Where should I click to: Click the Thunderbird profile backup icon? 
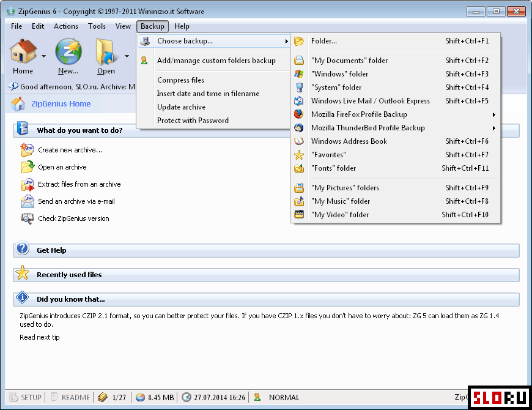pos(299,128)
